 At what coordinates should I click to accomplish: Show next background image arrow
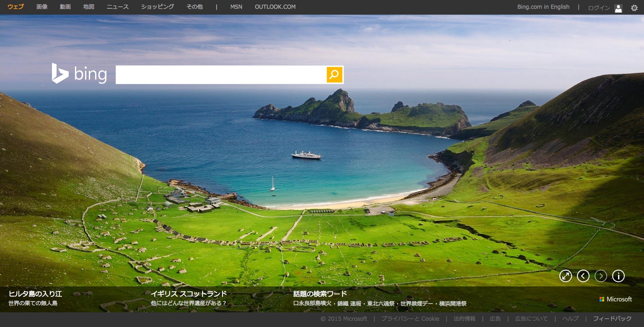[x=601, y=276]
